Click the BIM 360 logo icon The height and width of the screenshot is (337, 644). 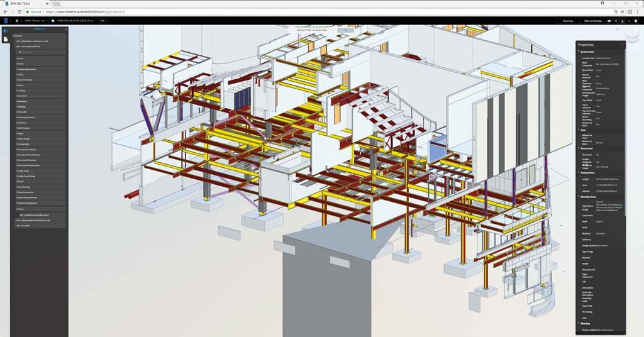tap(6, 21)
